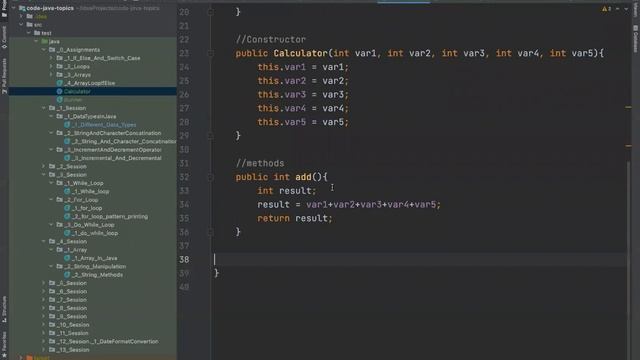Open the Favorites tool window tab
Screen dimensions: 640x360
(4, 344)
